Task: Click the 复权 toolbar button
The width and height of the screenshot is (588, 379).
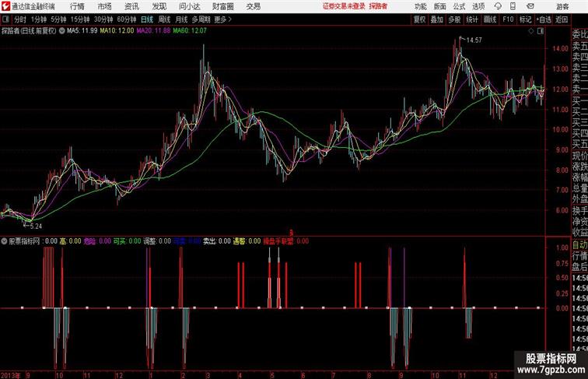Action: pyautogui.click(x=419, y=19)
